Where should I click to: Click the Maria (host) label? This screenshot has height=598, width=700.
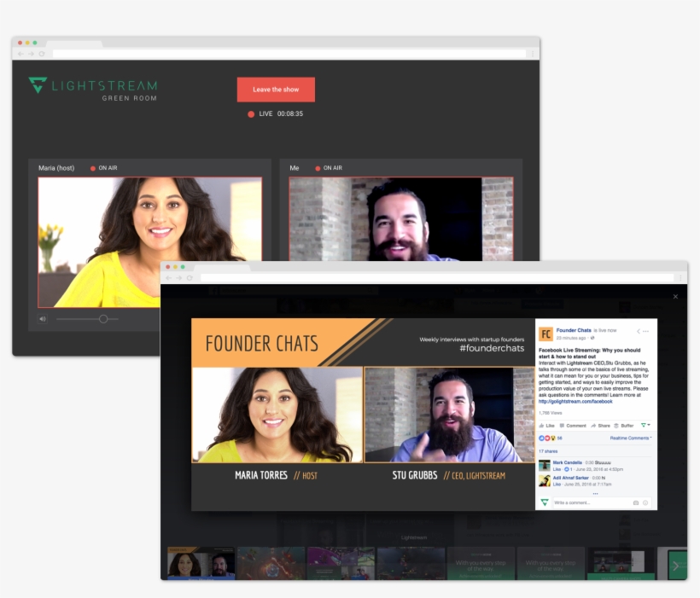click(56, 168)
